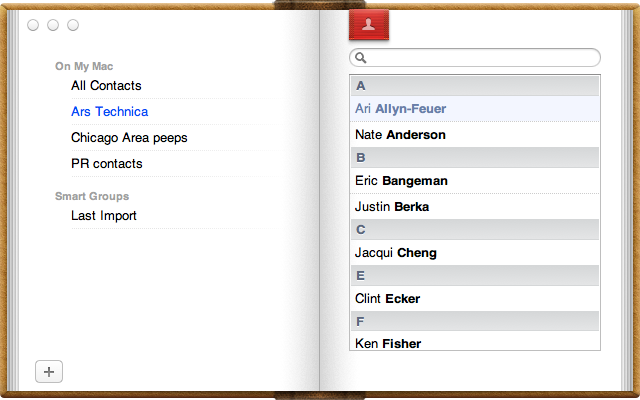Select the Ars Technica group
The image size is (640, 400).
coord(109,111)
